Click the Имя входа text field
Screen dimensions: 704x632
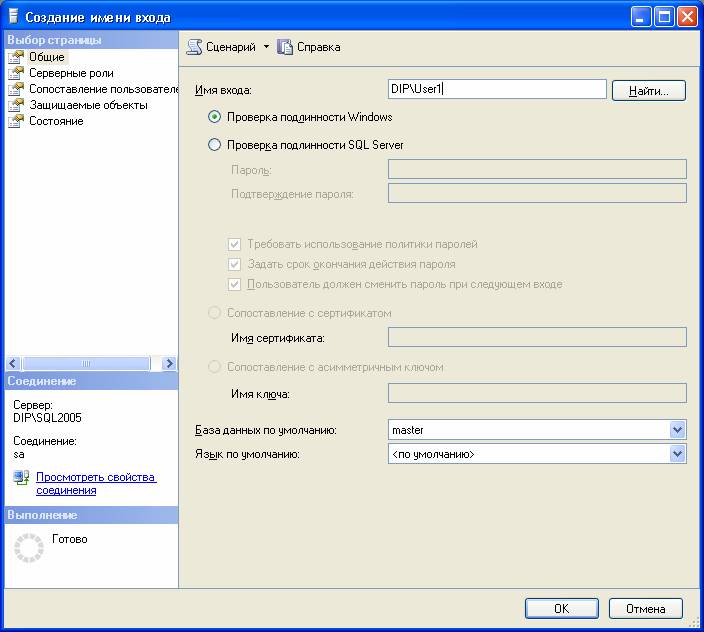tap(496, 90)
